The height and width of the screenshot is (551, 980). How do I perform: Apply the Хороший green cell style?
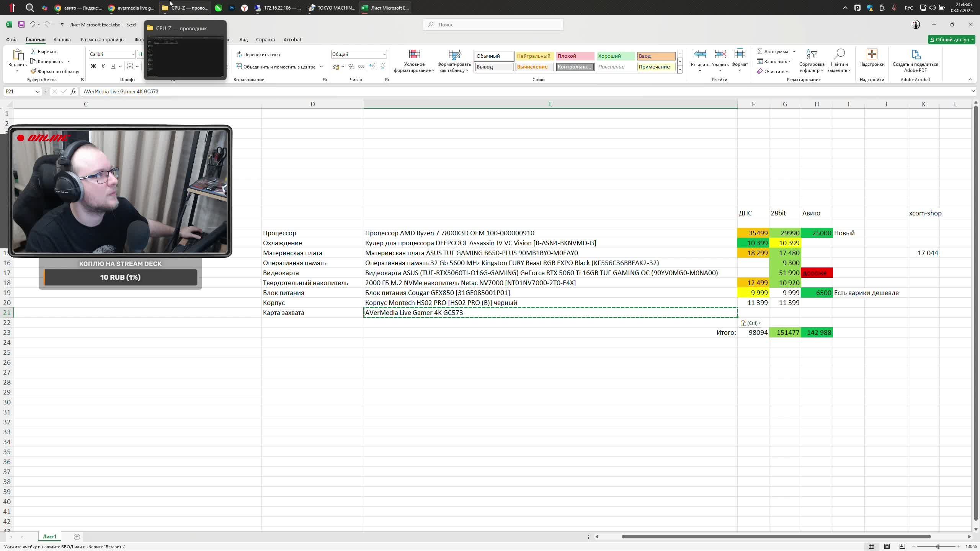point(615,56)
